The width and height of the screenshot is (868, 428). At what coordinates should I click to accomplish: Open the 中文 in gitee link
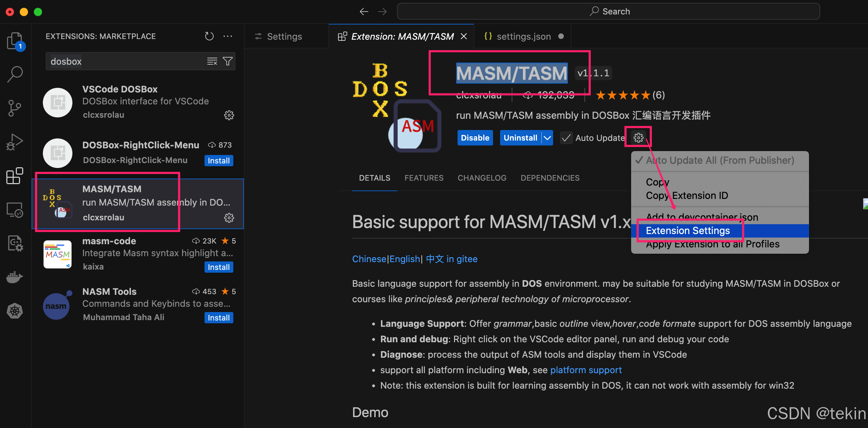452,259
